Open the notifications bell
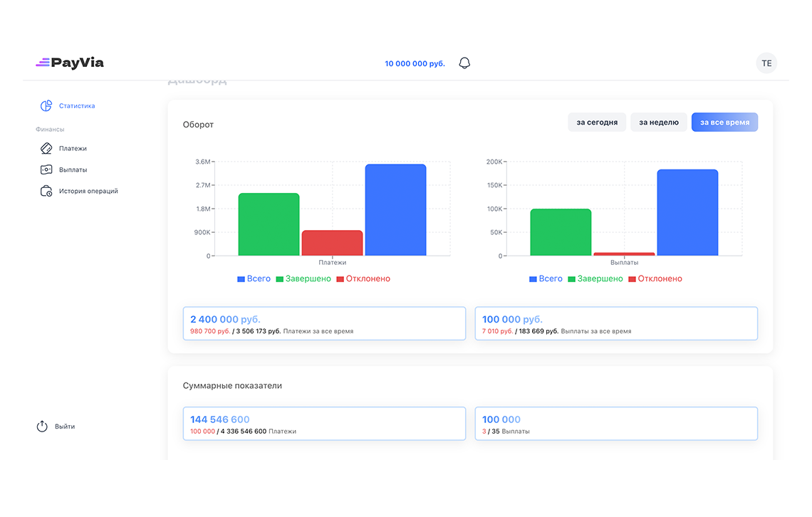 (x=464, y=63)
